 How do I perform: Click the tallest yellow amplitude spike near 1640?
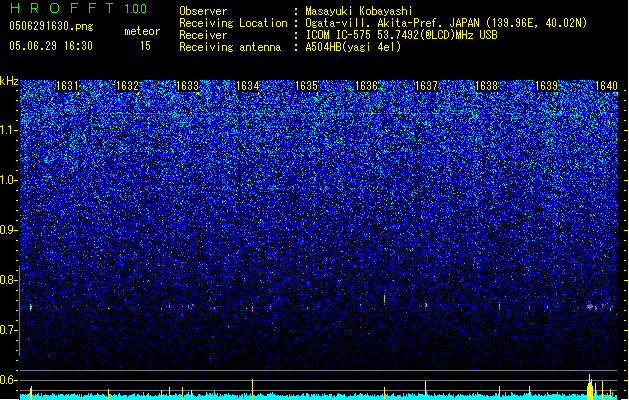click(x=590, y=387)
